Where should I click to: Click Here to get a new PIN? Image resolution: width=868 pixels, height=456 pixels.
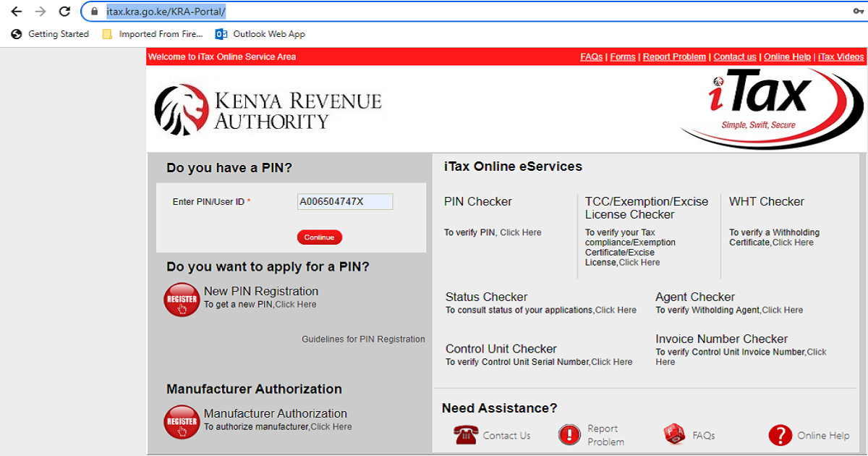[x=296, y=305]
